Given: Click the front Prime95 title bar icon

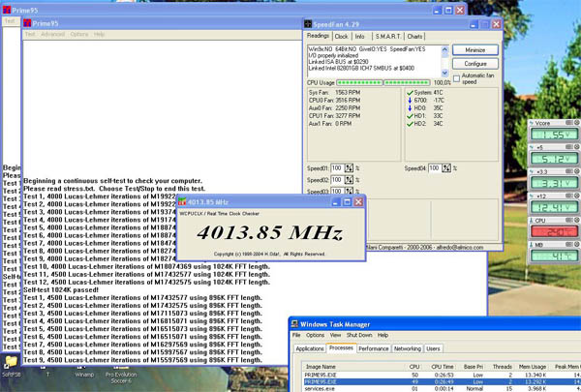Looking at the screenshot, I should 27,23.
